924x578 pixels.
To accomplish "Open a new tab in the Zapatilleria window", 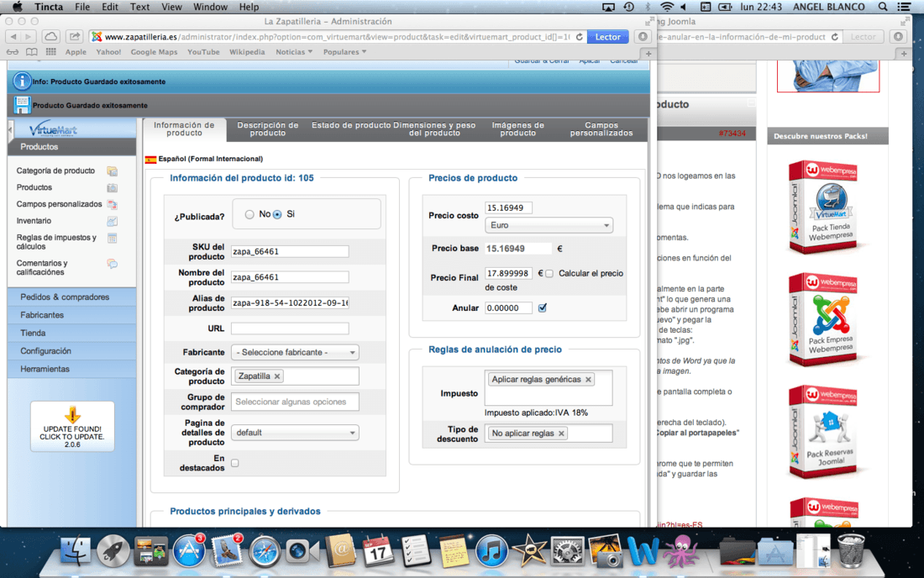I will tap(648, 53).
